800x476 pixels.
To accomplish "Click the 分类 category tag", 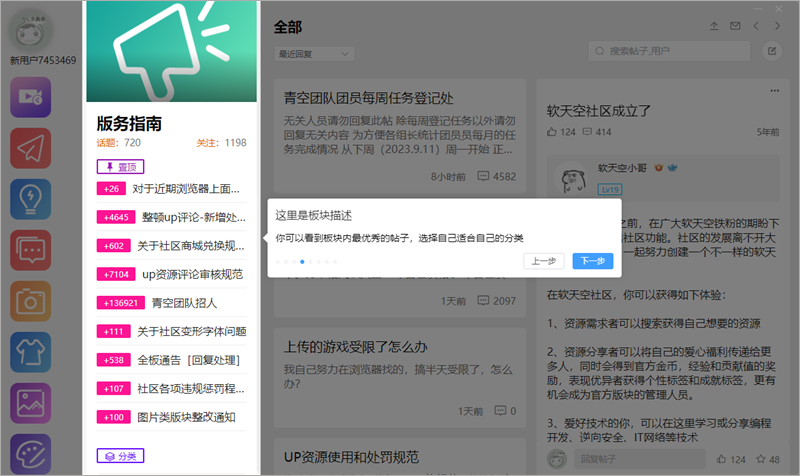I will coord(120,456).
